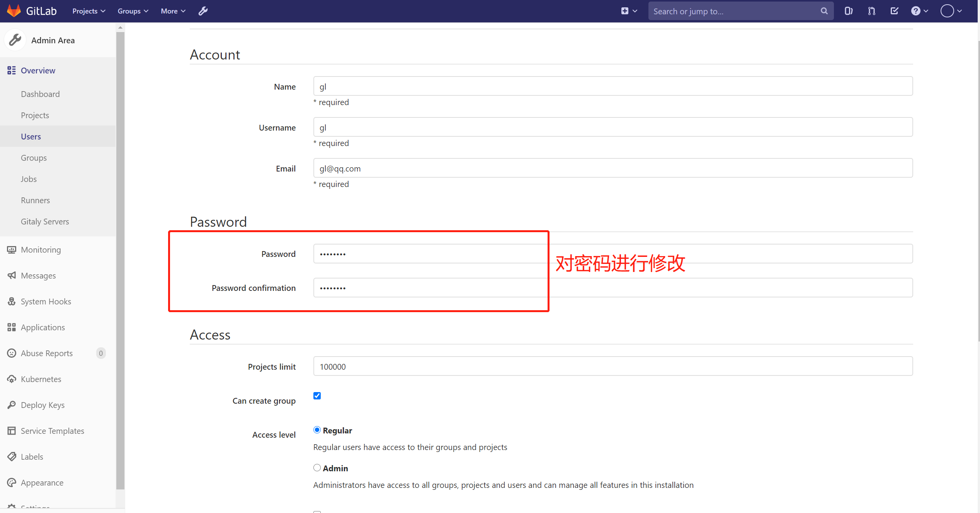Image resolution: width=980 pixels, height=513 pixels.
Task: Open Users in the admin sidebar
Action: pyautogui.click(x=31, y=136)
